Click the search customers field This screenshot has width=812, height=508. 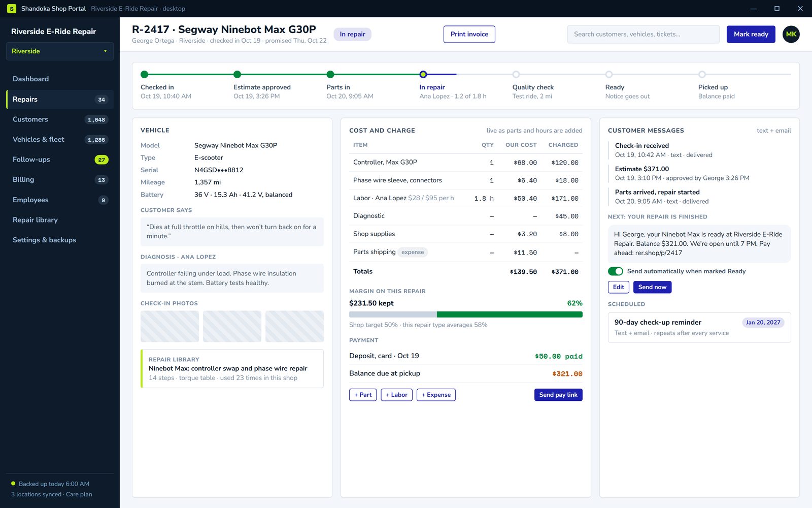coord(643,34)
